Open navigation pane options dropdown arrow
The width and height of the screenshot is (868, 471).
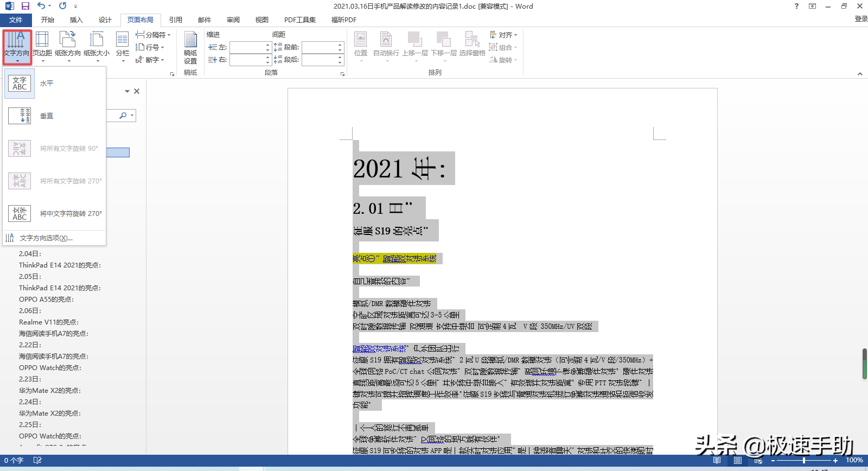tap(127, 91)
